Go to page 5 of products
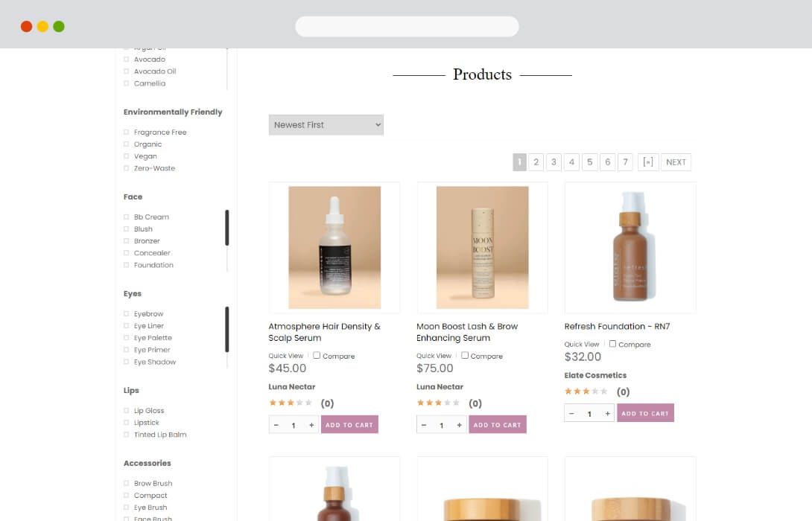The height and width of the screenshot is (521, 812). point(589,162)
